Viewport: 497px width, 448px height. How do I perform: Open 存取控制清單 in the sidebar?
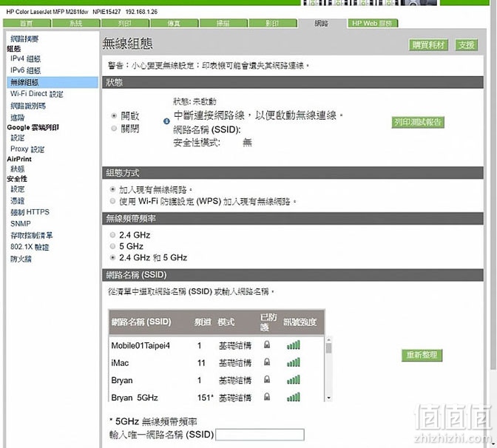[31, 235]
